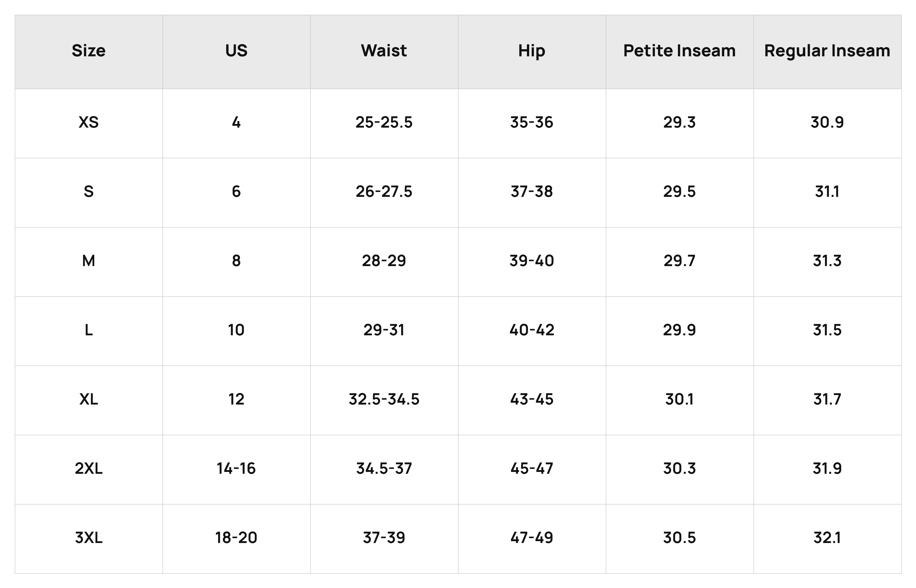Select the 2XL size row label
The width and height of the screenshot is (916, 588).
89,468
